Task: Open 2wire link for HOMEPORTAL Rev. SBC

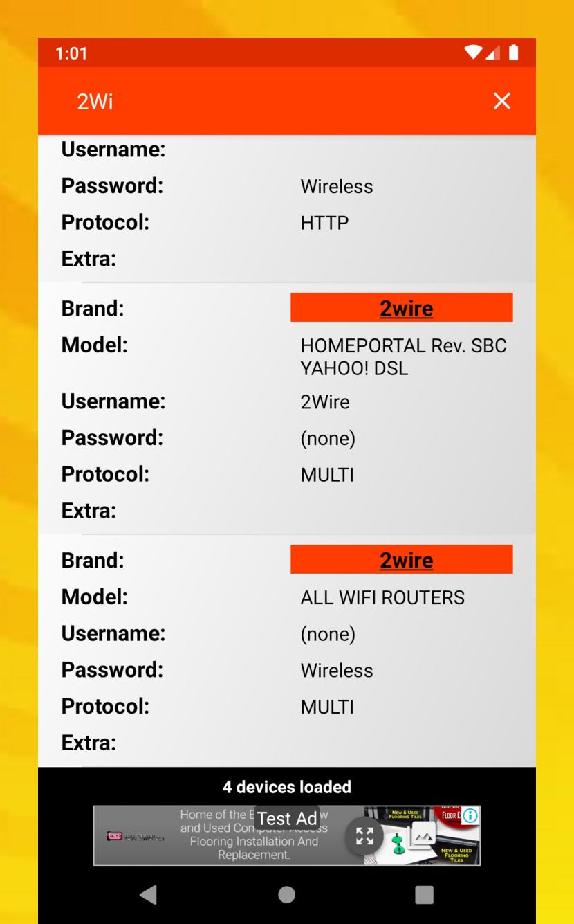Action: [x=406, y=308]
